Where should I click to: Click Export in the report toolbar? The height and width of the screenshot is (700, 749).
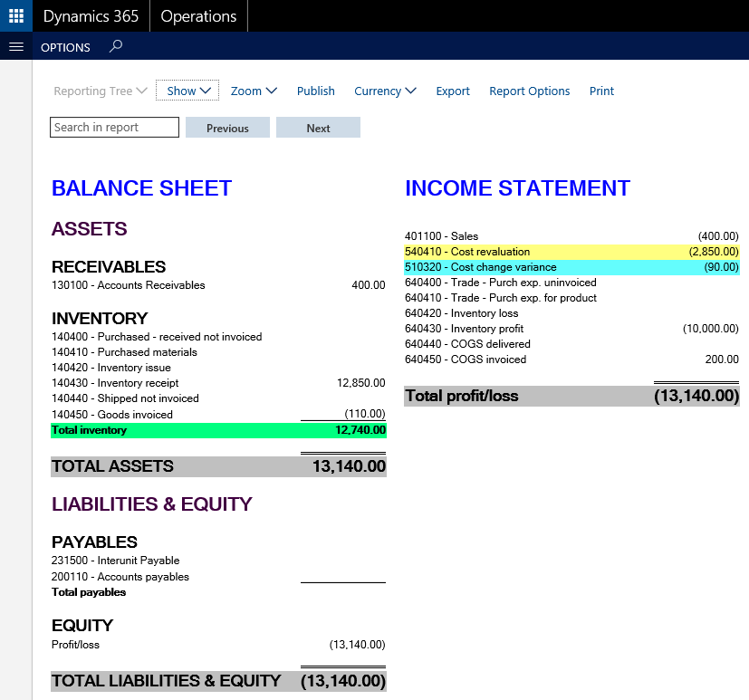pos(453,91)
